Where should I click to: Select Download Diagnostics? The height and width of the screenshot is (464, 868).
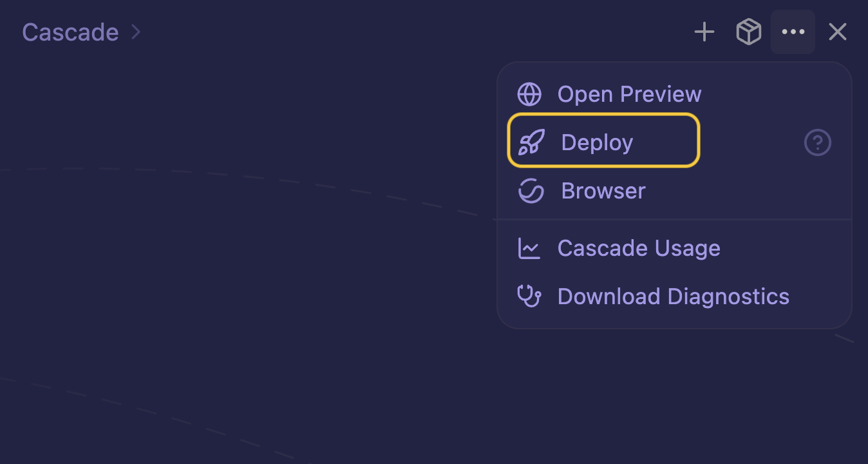click(x=673, y=296)
